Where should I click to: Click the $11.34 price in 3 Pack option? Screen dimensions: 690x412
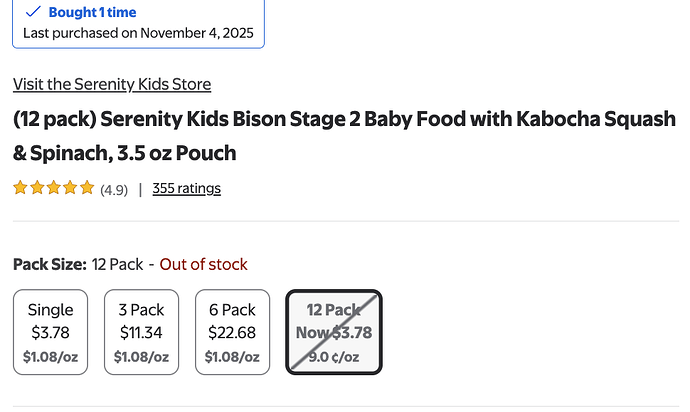point(141,332)
